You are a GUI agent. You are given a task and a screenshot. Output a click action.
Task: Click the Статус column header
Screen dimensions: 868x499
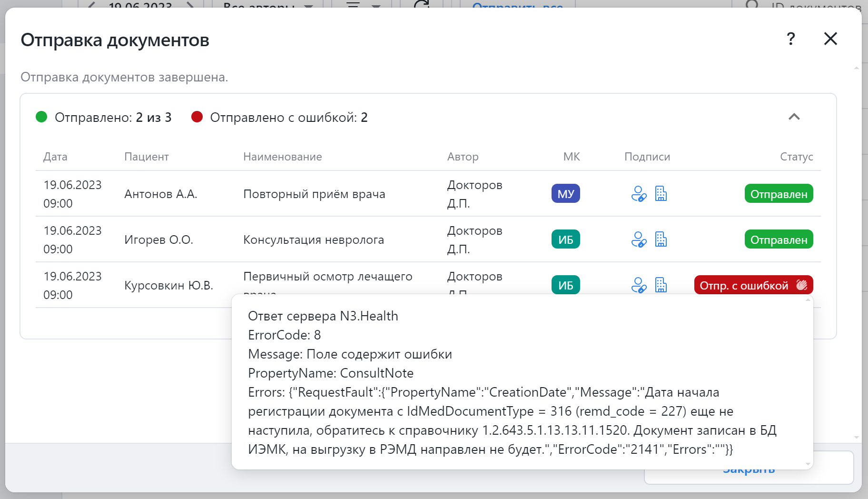pyautogui.click(x=796, y=157)
